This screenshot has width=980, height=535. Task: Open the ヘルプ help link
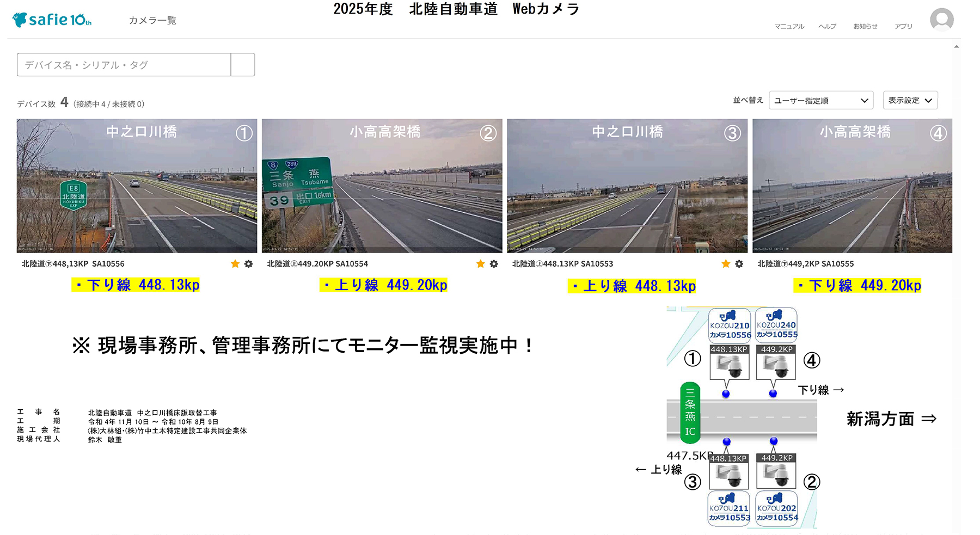(x=827, y=26)
